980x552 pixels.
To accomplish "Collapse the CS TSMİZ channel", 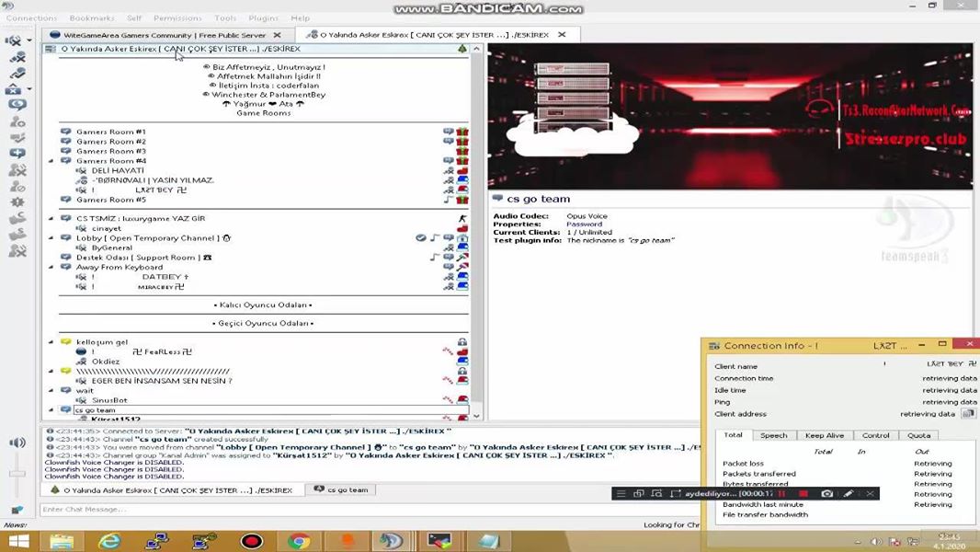I will pos(51,219).
